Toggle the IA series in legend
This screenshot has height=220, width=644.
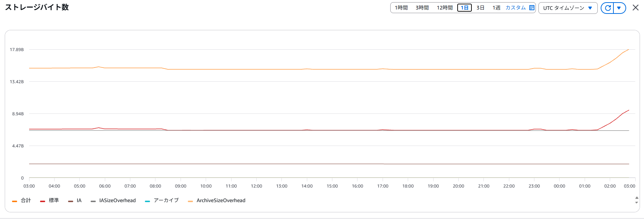[x=75, y=200]
